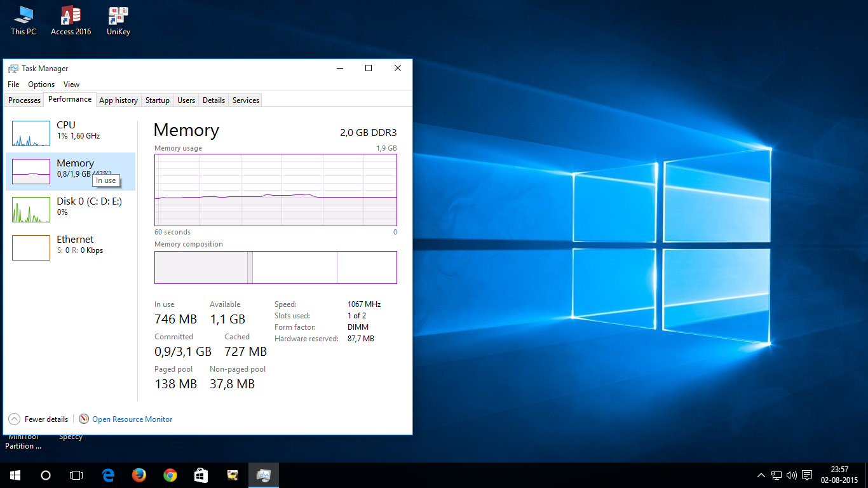Open Cortana search circle
Screen dimensions: 868x488
tap(46, 475)
